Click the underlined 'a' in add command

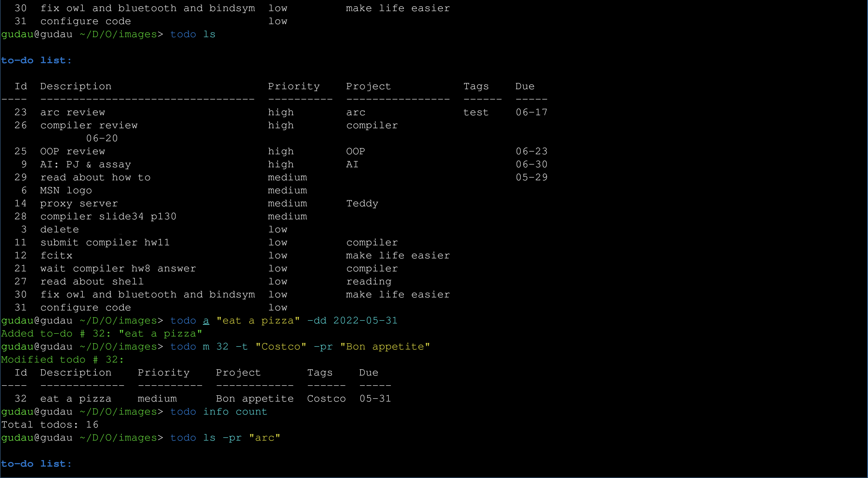206,320
